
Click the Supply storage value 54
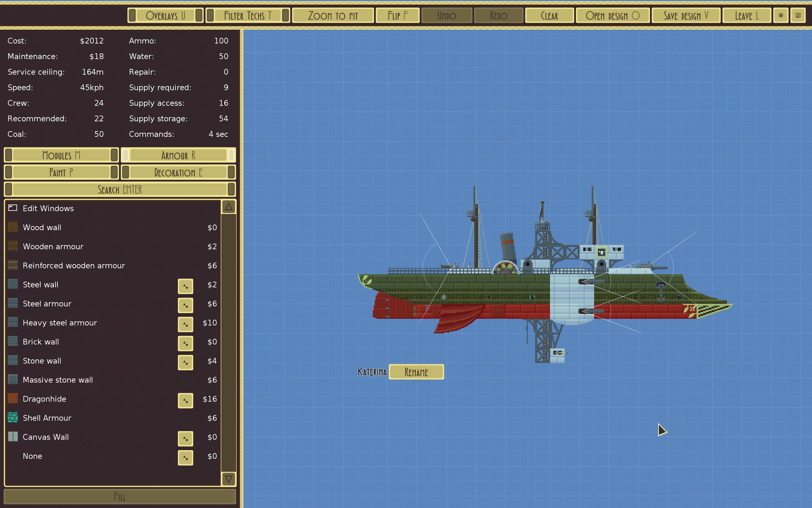click(x=224, y=119)
